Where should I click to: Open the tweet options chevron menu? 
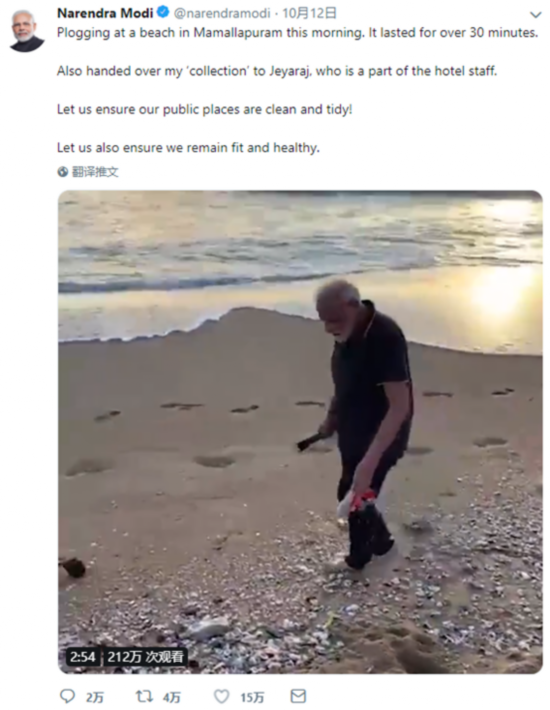tap(536, 15)
